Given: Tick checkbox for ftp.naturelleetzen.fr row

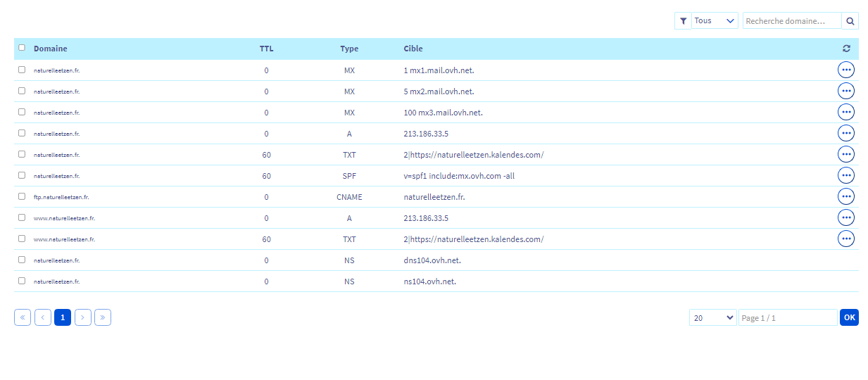Looking at the screenshot, I should 22,196.
